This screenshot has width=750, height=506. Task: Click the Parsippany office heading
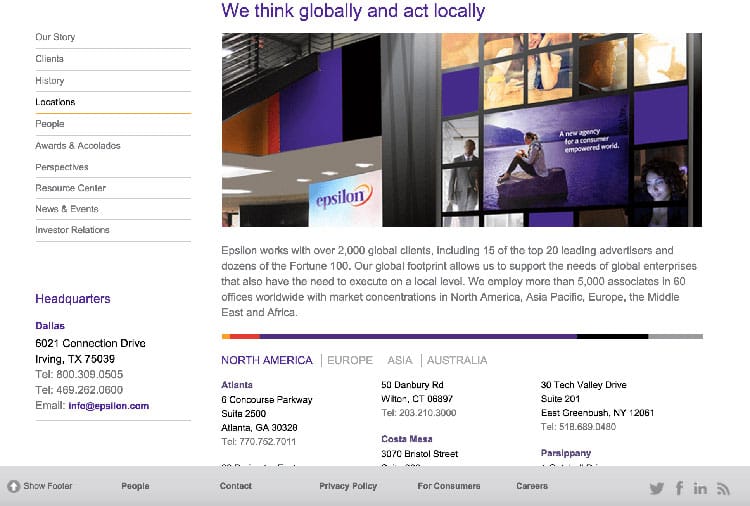tap(566, 453)
